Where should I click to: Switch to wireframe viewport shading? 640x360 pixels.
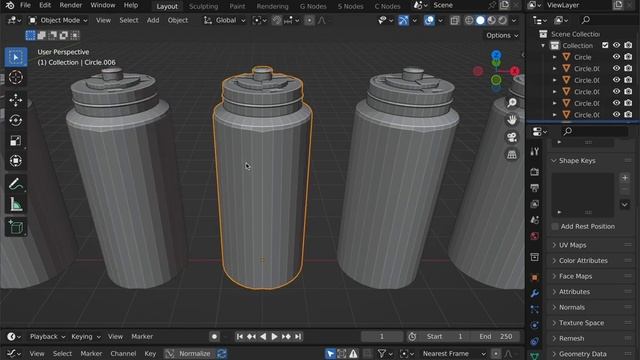(469, 20)
